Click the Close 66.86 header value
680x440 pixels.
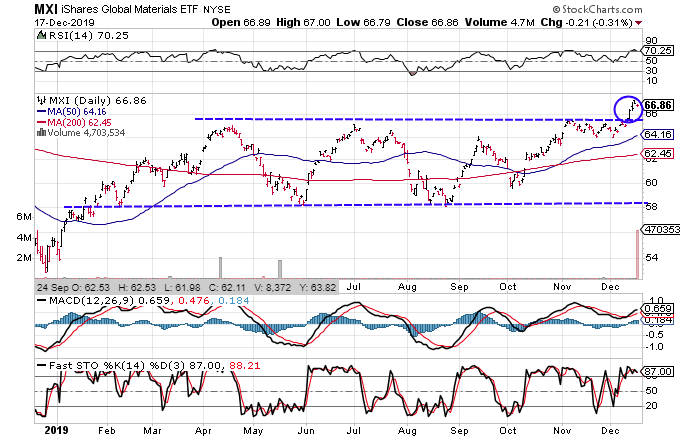point(427,23)
